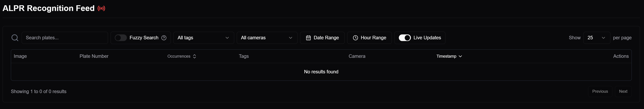Go to the Next page
Screen dimensions: 644x109
623,92
